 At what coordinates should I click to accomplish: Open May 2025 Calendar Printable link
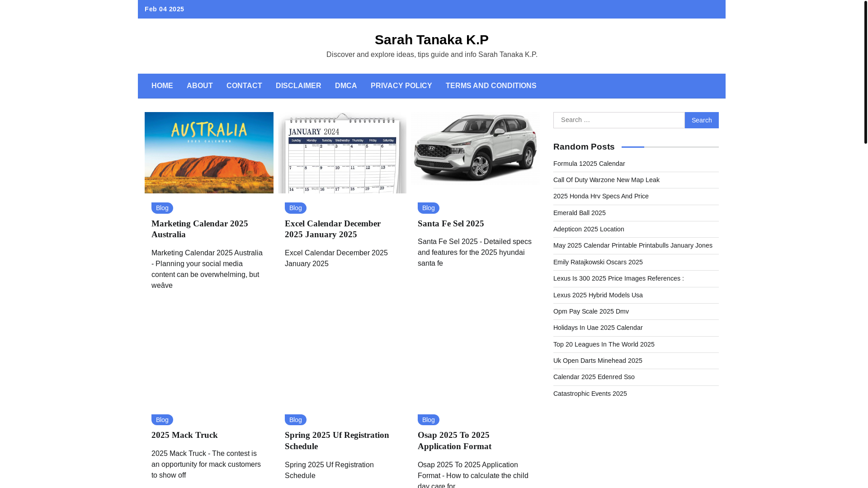tap(633, 245)
